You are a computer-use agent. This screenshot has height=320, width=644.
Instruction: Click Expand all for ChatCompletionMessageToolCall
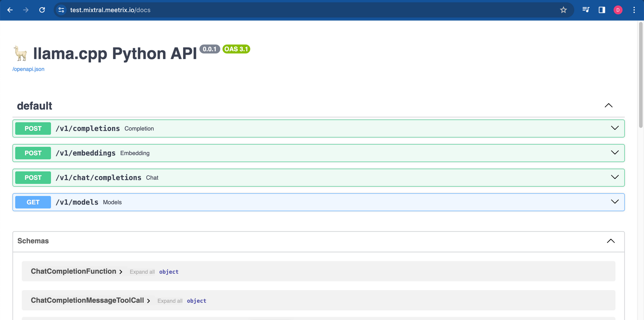(x=170, y=301)
